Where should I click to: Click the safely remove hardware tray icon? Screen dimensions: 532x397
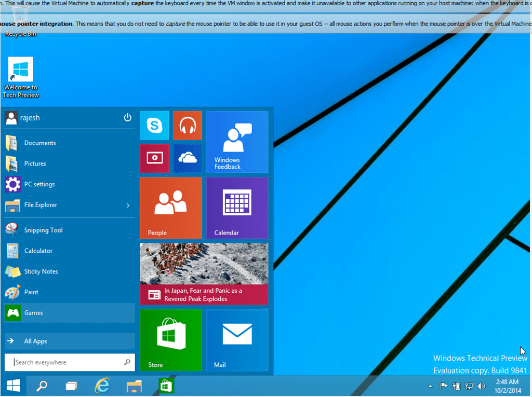(456, 386)
